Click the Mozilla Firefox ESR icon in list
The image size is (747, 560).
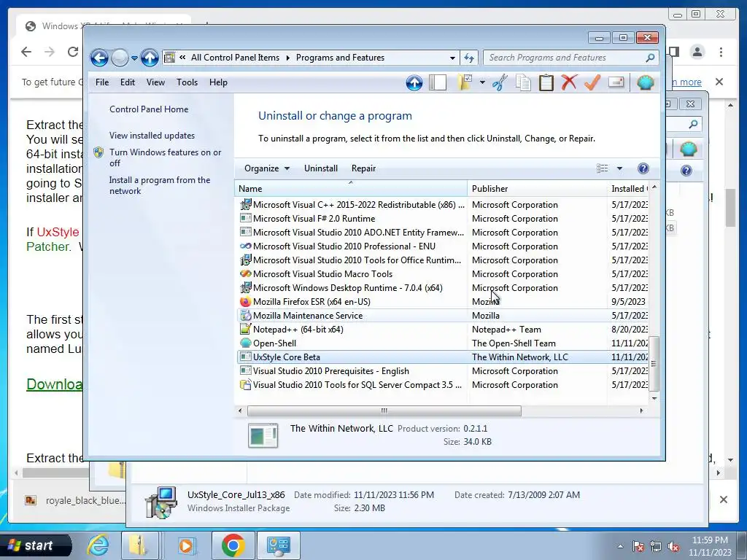click(x=245, y=301)
